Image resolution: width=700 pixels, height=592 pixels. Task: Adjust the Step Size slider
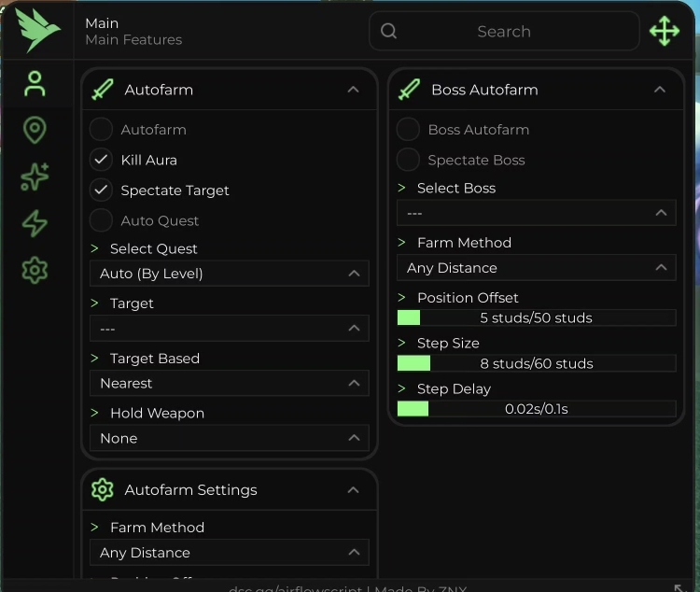coord(536,363)
